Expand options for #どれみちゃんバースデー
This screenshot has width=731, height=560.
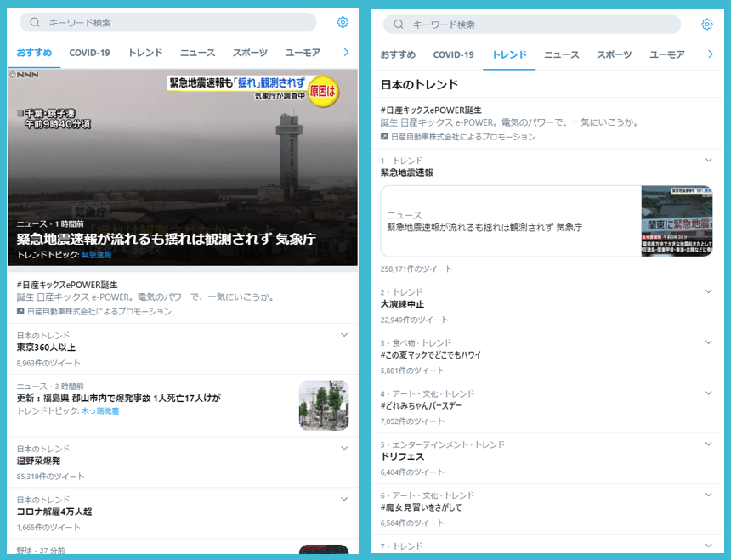point(709,393)
